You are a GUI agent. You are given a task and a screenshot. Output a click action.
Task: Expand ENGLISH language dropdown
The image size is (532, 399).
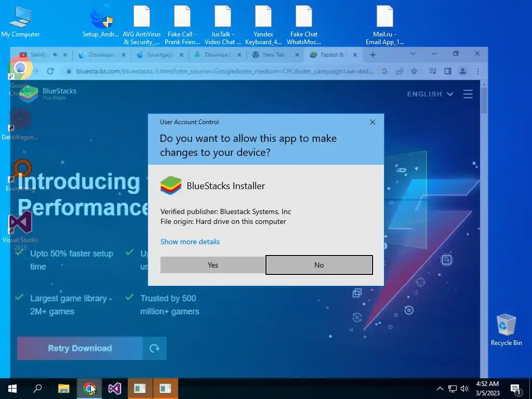pyautogui.click(x=430, y=94)
